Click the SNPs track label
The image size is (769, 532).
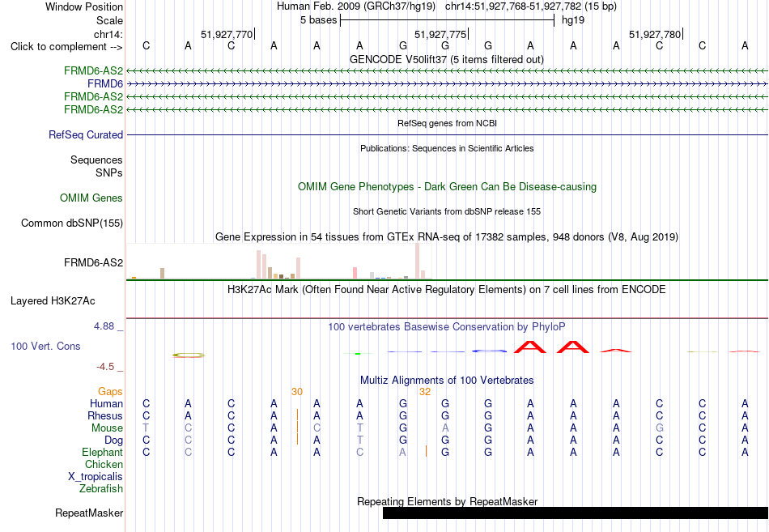[109, 172]
